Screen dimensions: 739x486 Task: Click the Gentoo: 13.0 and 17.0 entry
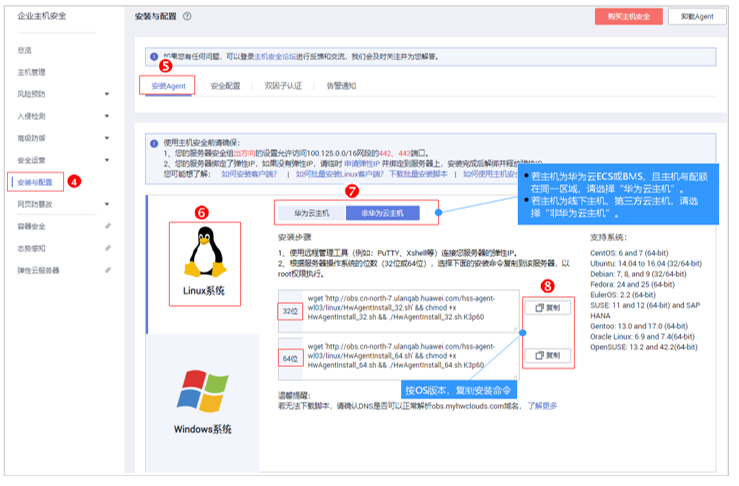click(639, 326)
